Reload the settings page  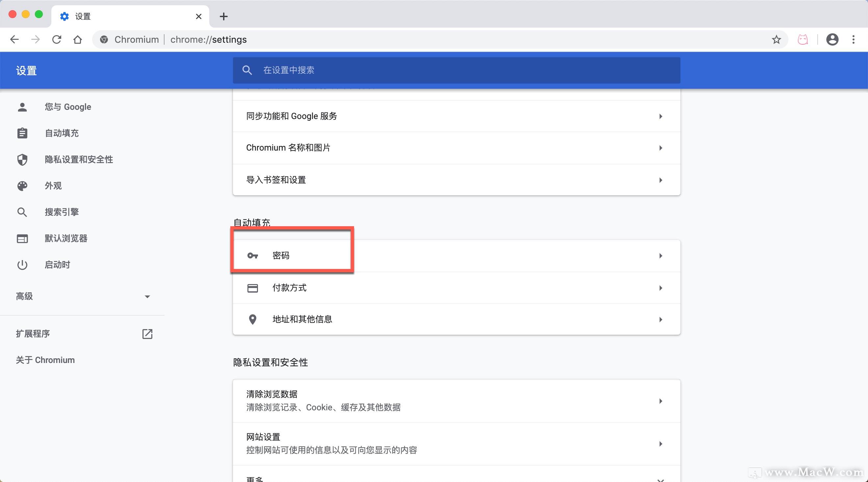[x=57, y=39]
